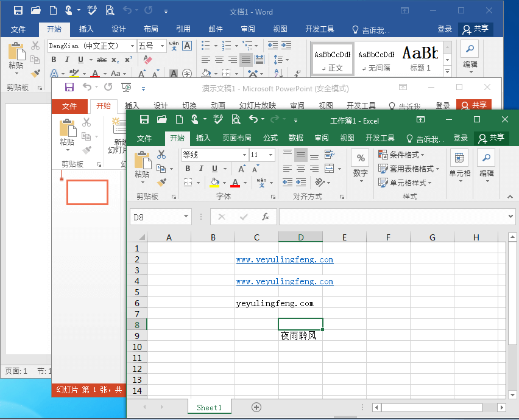The image size is (519, 420).
Task: Click Format Painter brush in Excel clipboard group
Action: [161, 182]
